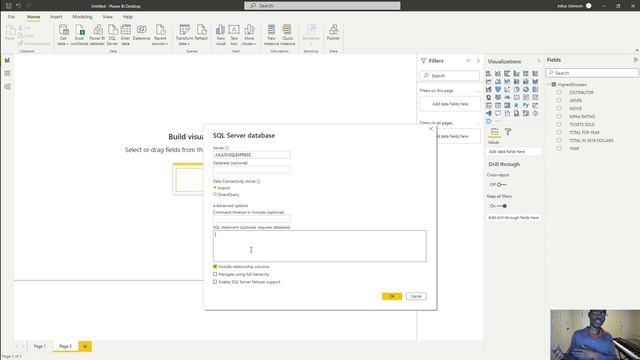The image size is (640, 360).
Task: Click the save icon in title bar
Action: [x=9, y=6]
